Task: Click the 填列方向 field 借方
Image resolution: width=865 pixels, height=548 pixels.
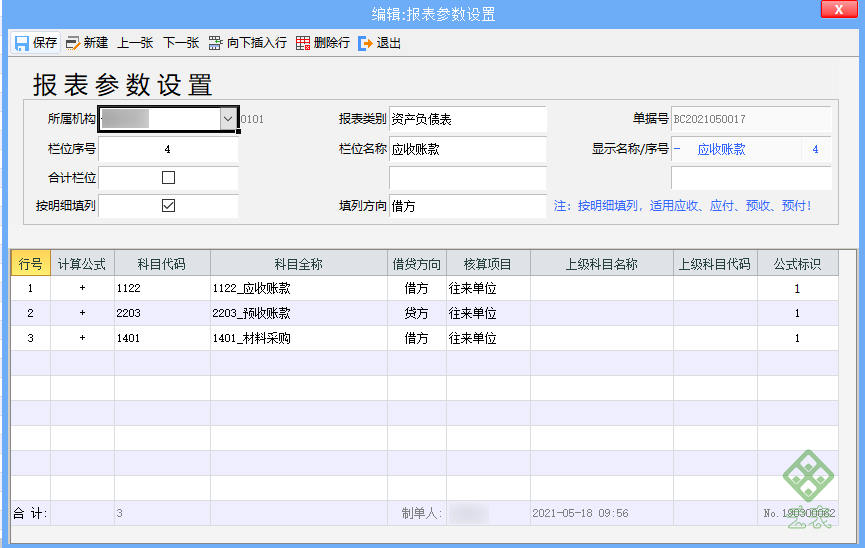Action: (468, 206)
